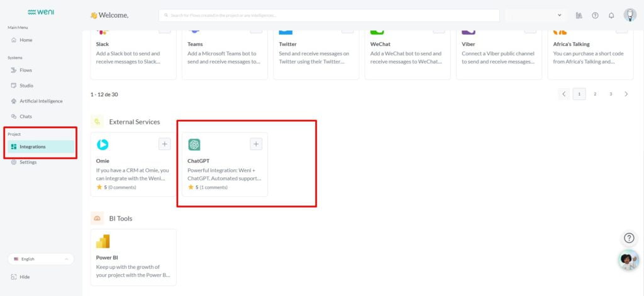Click the Integrations grid icon

14,146
